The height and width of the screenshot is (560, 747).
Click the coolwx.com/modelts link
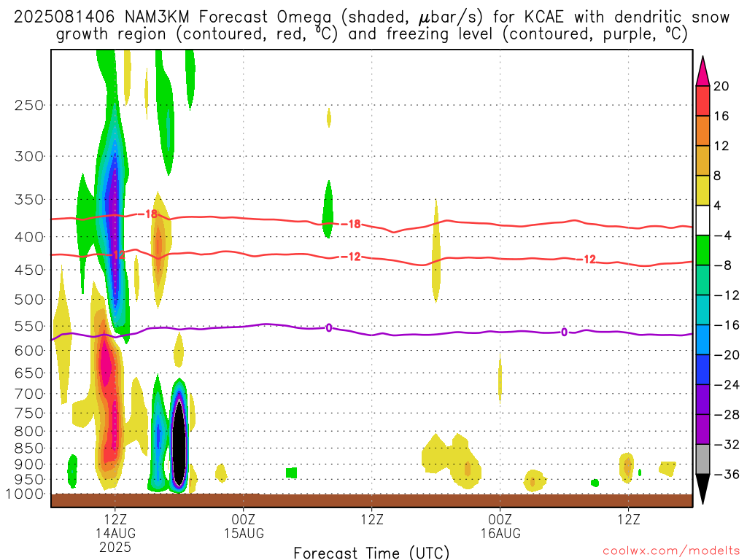point(671,551)
